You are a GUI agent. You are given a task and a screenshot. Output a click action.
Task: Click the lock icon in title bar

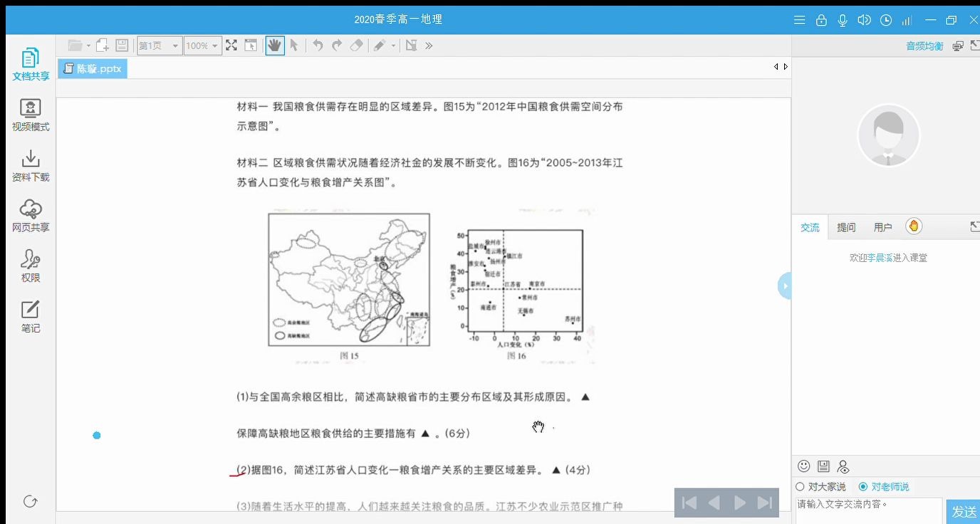click(821, 20)
